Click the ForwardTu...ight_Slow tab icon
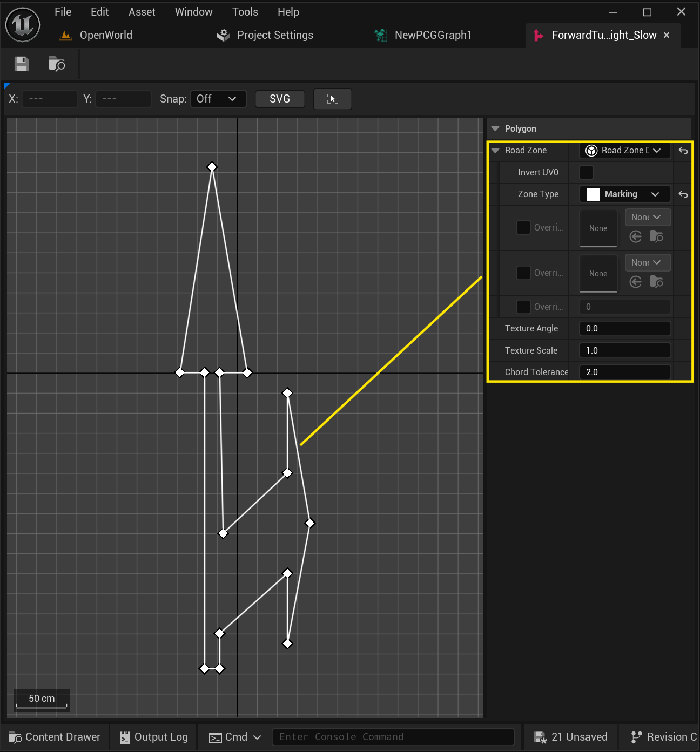The width and height of the screenshot is (700, 752). click(x=539, y=36)
